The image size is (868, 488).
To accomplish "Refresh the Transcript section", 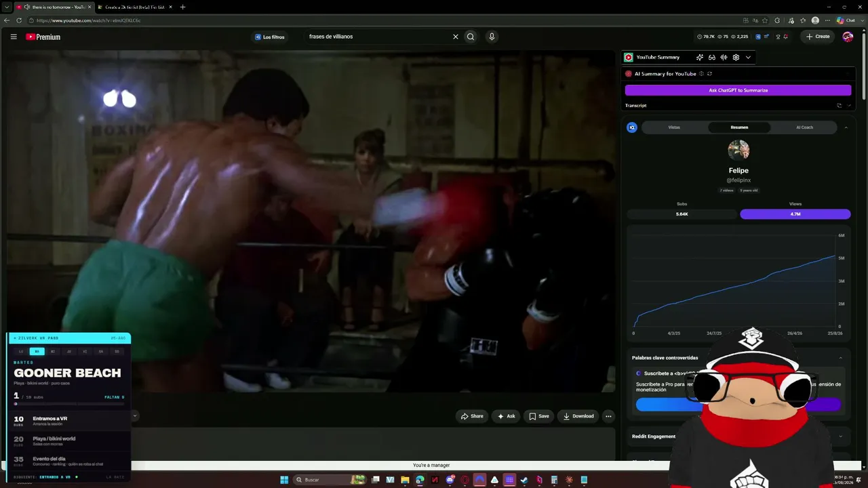I will 839,106.
